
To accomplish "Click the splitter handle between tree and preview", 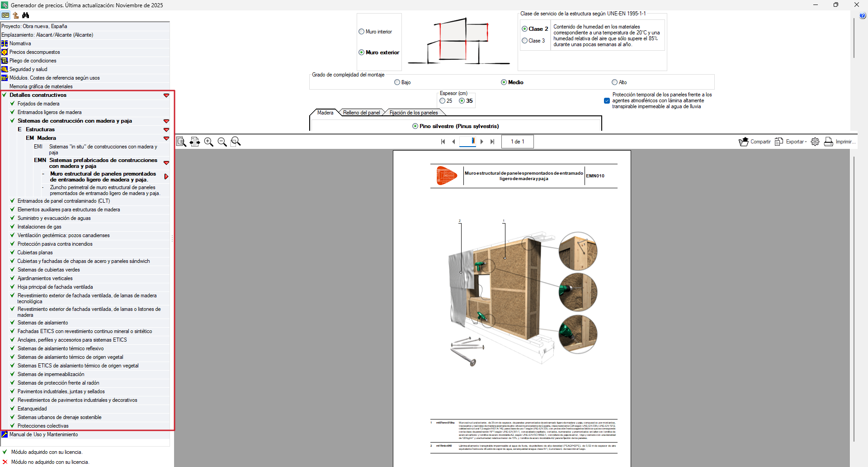I will click(172, 238).
